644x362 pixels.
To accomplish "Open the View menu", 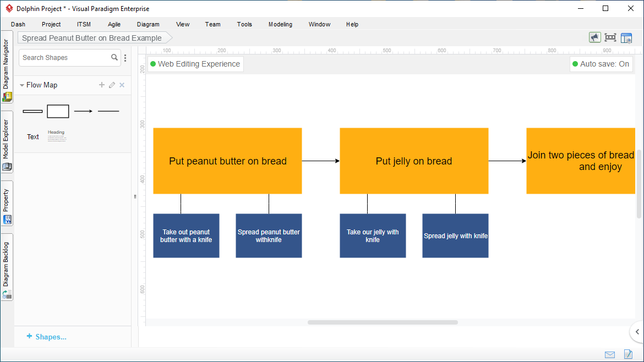I will coord(183,24).
